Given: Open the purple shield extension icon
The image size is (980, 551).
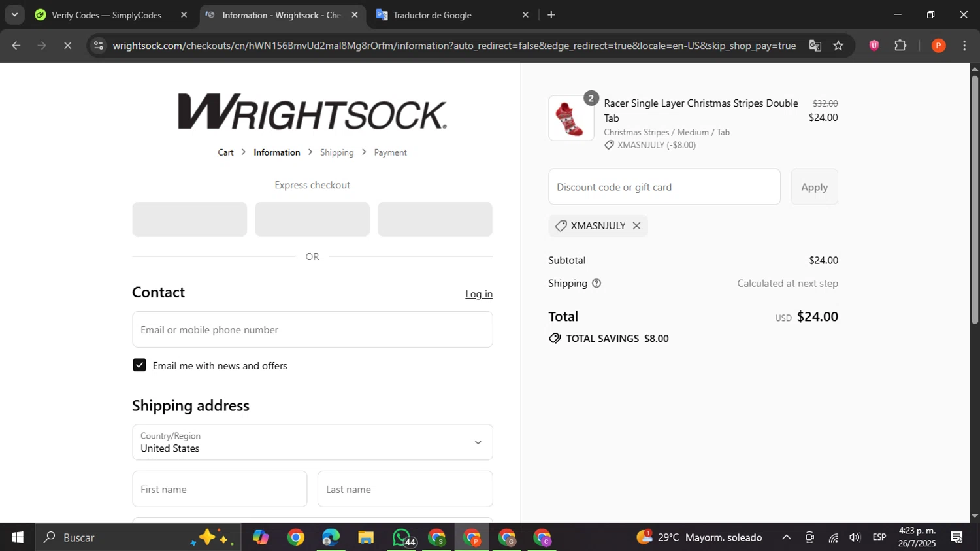Looking at the screenshot, I should [x=874, y=46].
